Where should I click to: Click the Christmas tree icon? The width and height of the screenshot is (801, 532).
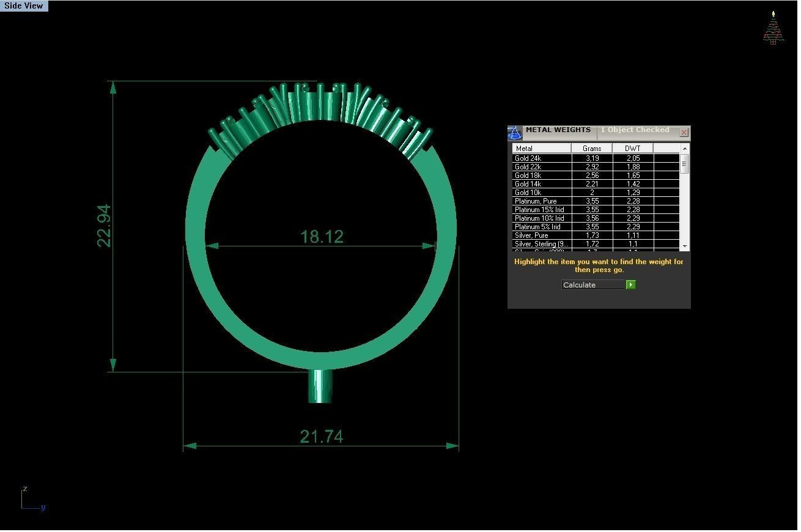click(773, 28)
